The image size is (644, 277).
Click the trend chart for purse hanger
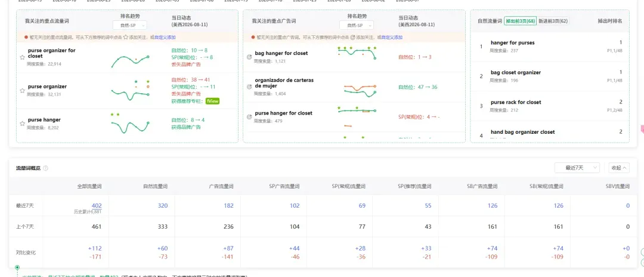pos(130,122)
